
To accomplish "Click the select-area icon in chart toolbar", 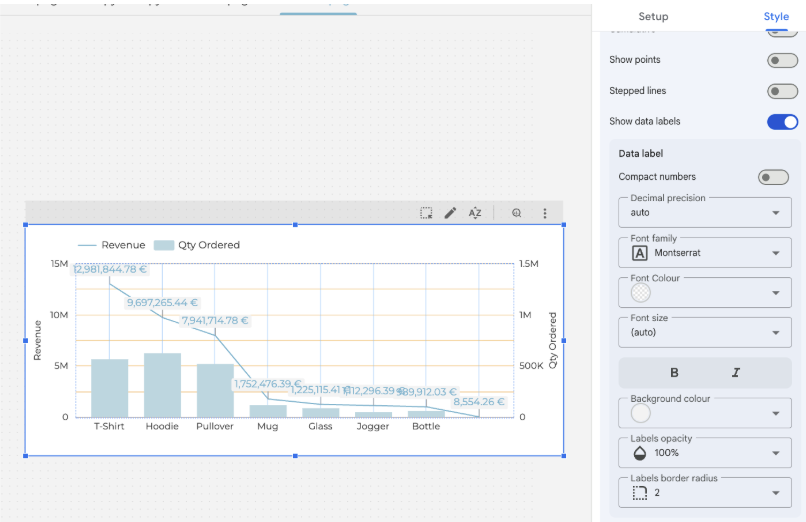I will tap(426, 213).
